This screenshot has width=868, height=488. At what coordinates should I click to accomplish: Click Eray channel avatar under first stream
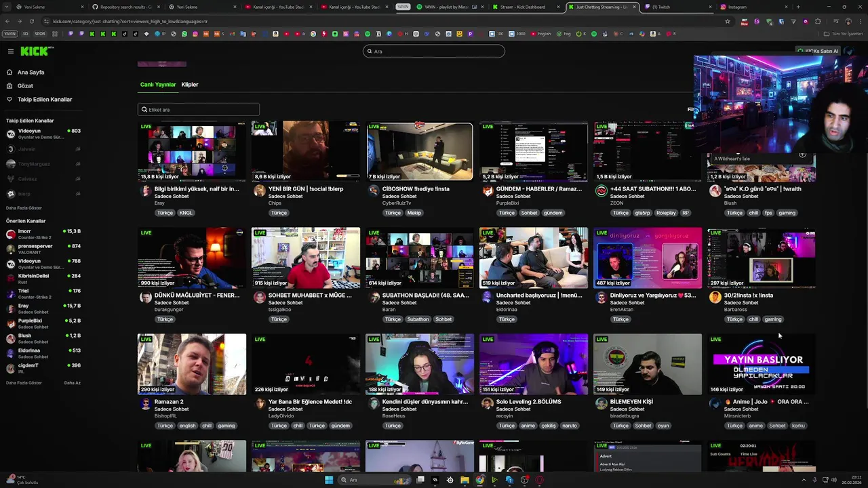click(145, 191)
